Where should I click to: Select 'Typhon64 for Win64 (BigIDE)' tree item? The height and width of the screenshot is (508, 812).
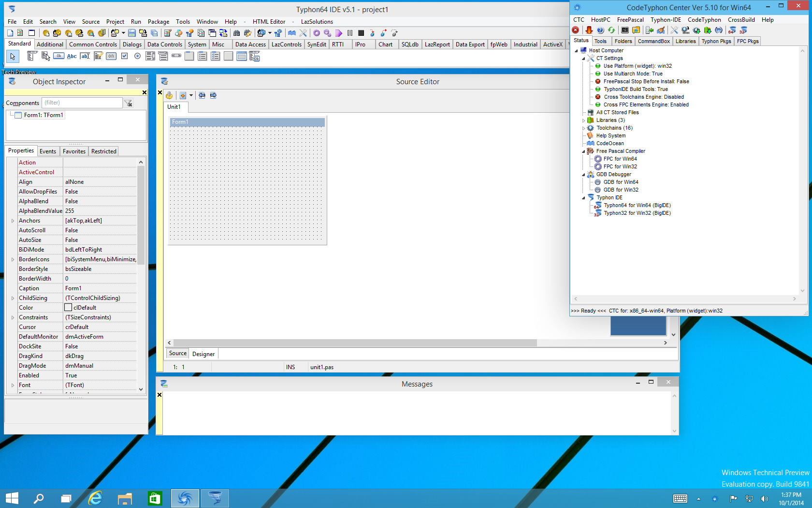coord(637,206)
